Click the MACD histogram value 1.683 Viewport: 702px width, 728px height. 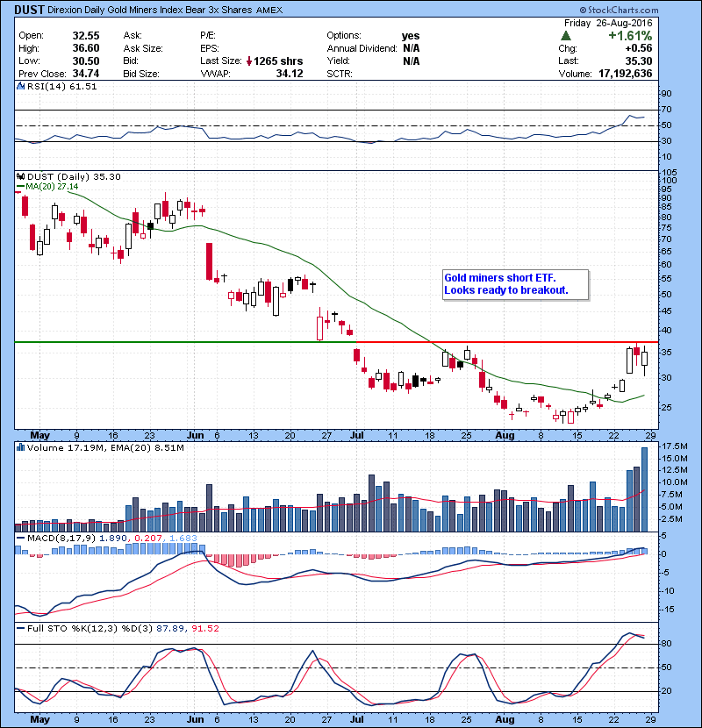pos(183,539)
